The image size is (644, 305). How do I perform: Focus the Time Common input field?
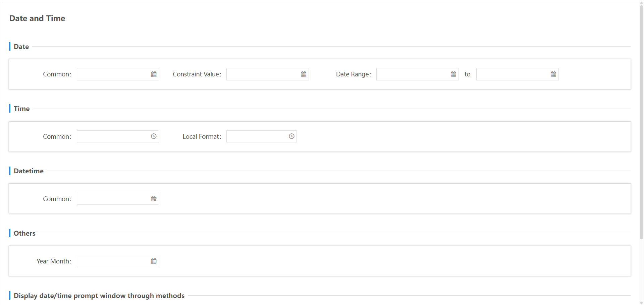click(118, 136)
